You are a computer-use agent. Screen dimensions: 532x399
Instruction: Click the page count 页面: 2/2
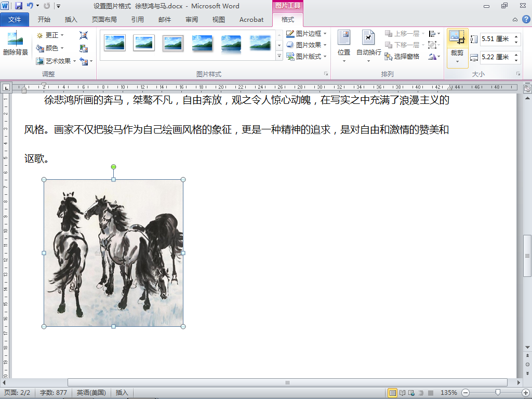pyautogui.click(x=17, y=393)
